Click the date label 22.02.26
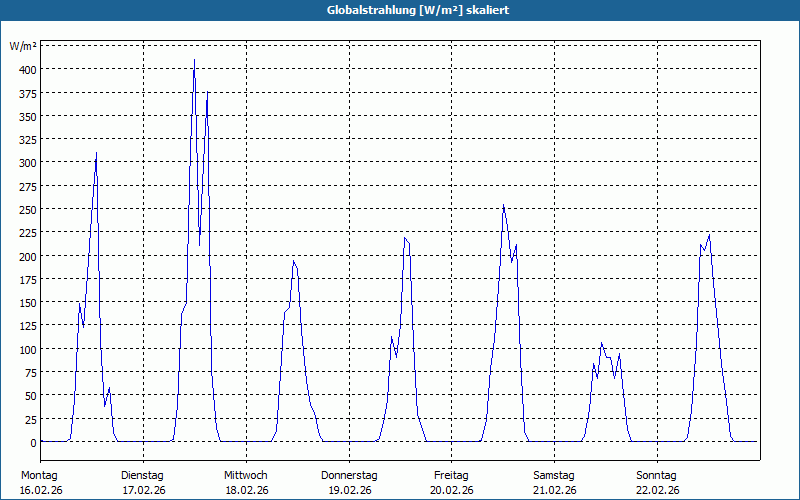Screen dimensions: 800x500 [x=658, y=490]
